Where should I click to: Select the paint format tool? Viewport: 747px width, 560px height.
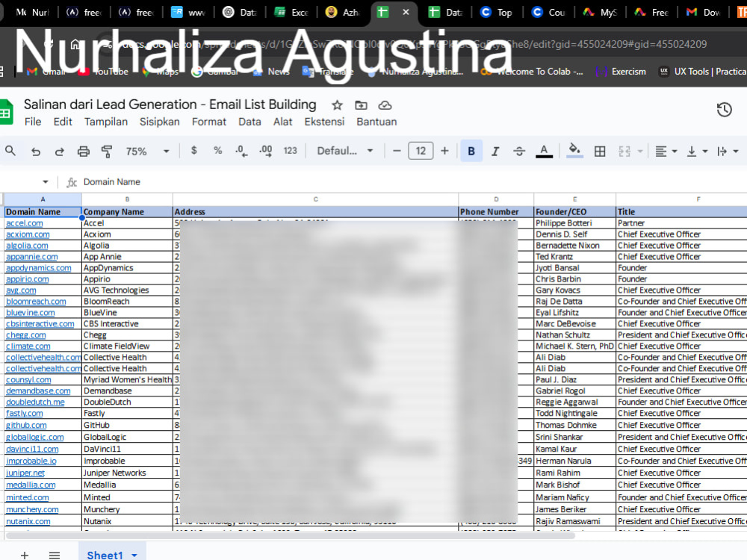pyautogui.click(x=107, y=152)
